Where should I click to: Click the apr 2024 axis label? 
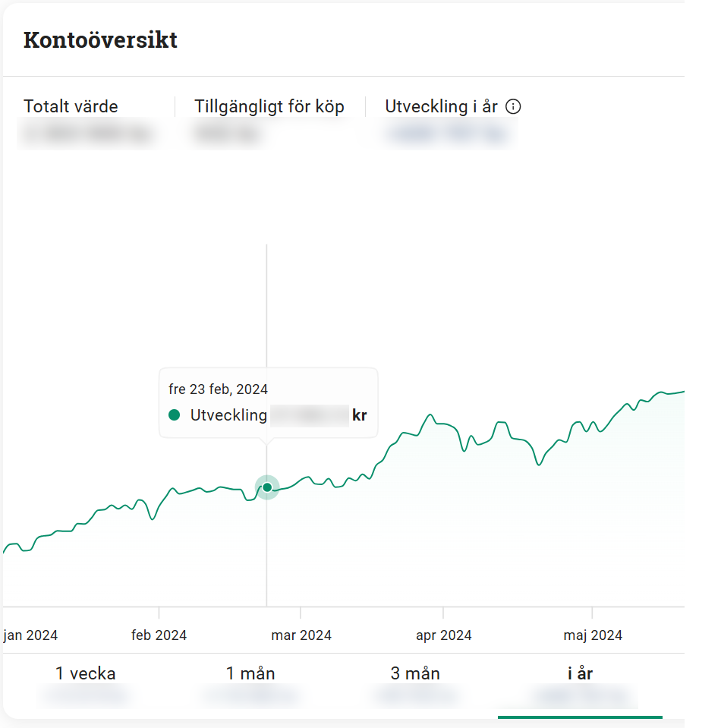[444, 635]
